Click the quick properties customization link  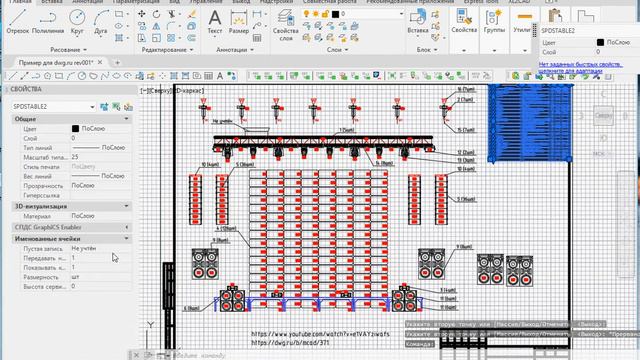tap(580, 67)
